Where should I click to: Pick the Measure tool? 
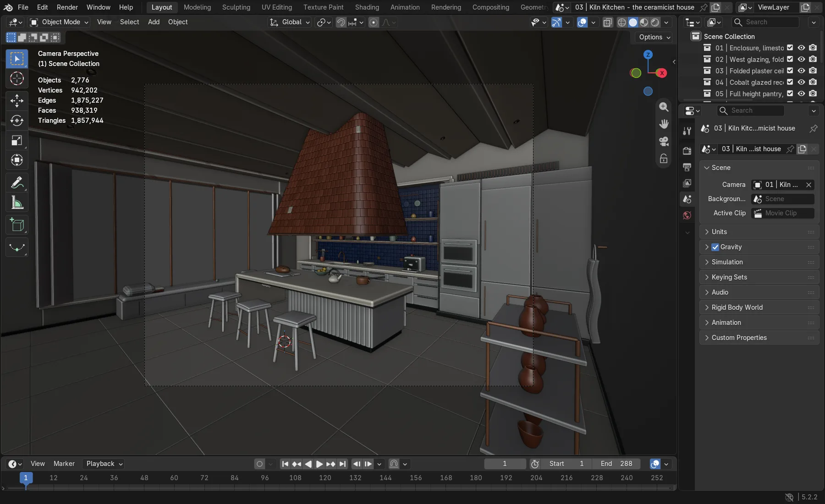[x=17, y=203]
